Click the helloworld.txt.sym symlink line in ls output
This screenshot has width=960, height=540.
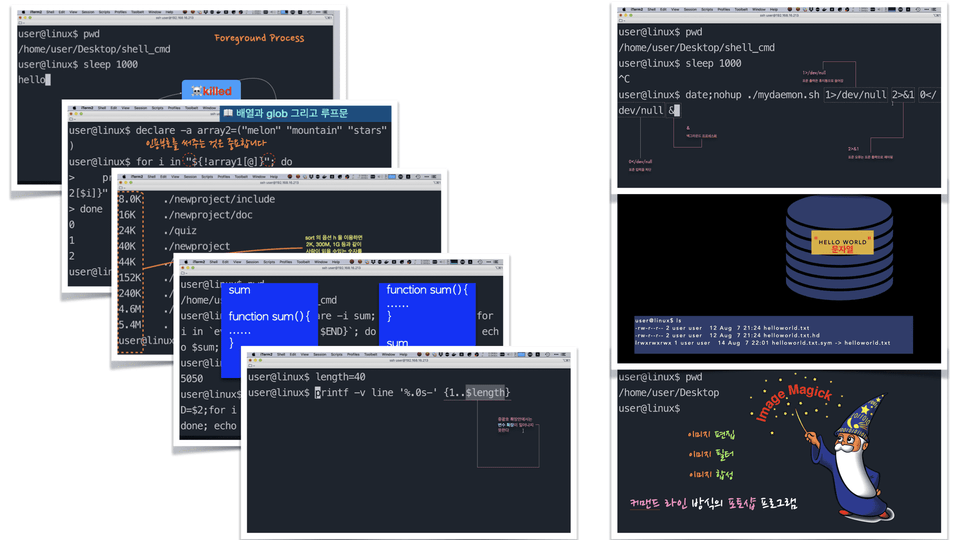click(762, 343)
